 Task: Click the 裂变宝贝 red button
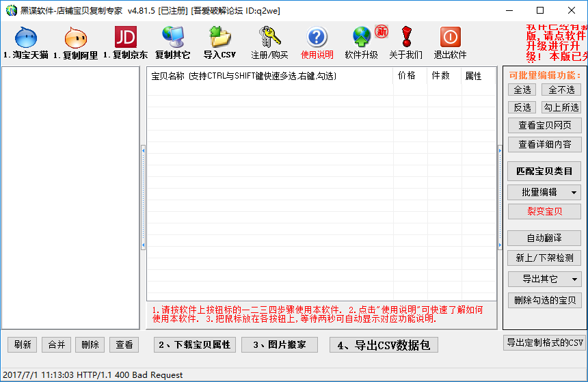tap(544, 211)
